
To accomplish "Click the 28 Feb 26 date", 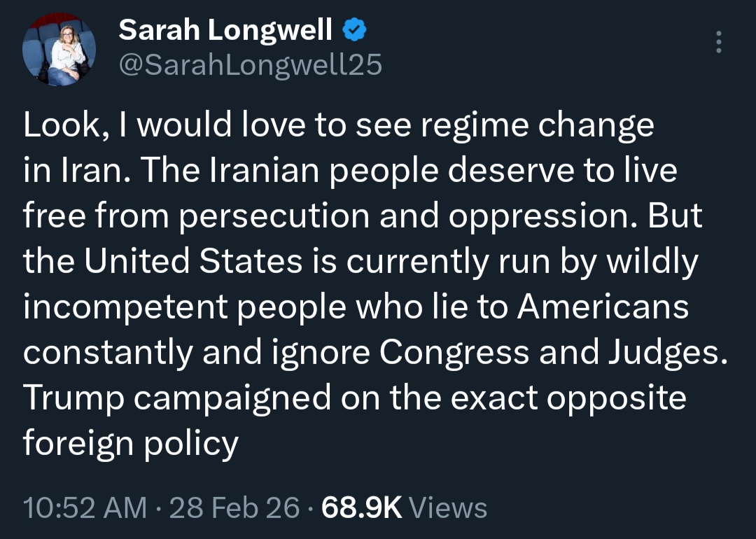I will coord(234,507).
